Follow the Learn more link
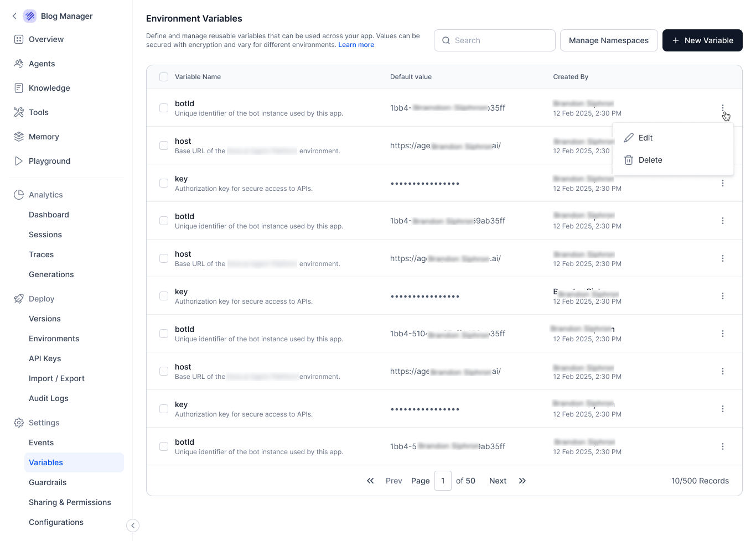Screen dimensions: 756x541 point(356,45)
